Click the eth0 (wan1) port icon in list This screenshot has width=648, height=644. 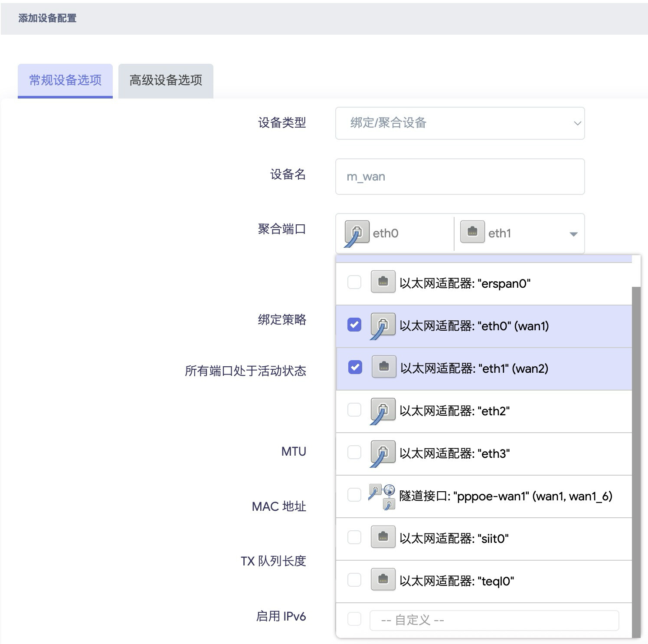coord(383,325)
